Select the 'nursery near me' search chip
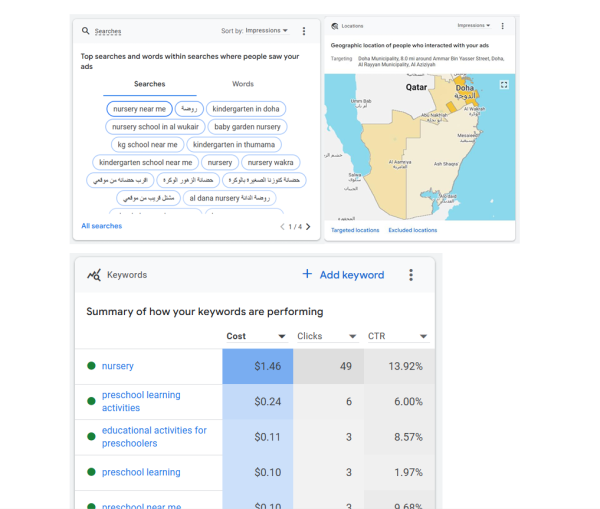The width and height of the screenshot is (600, 509). [x=139, y=109]
